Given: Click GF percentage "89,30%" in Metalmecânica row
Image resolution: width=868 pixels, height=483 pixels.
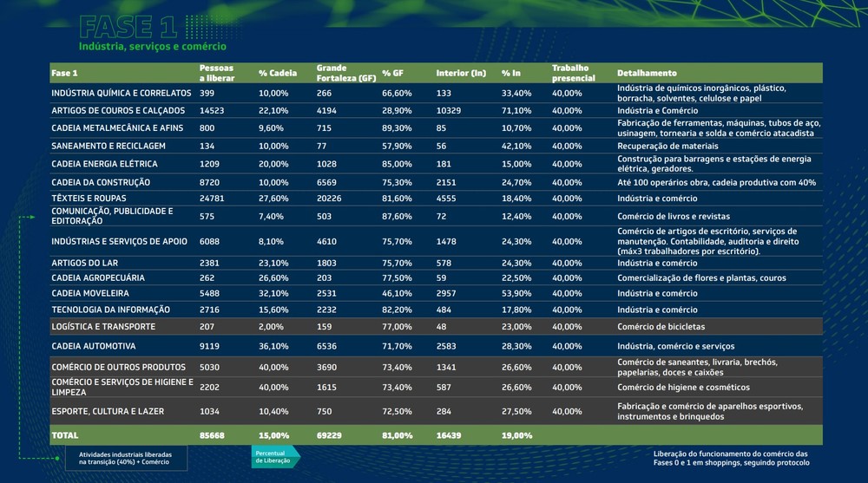Looking at the screenshot, I should pyautogui.click(x=397, y=127).
